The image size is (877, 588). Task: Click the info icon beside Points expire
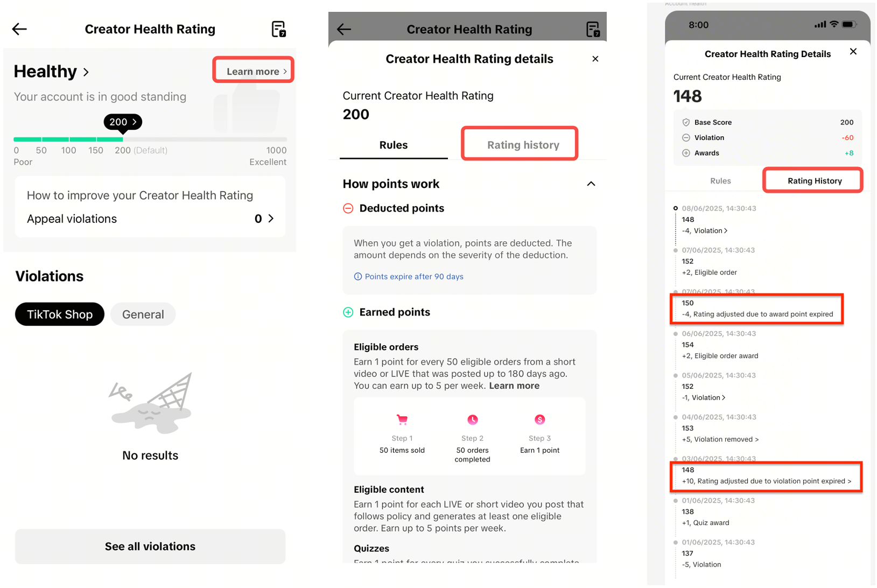pos(358,276)
